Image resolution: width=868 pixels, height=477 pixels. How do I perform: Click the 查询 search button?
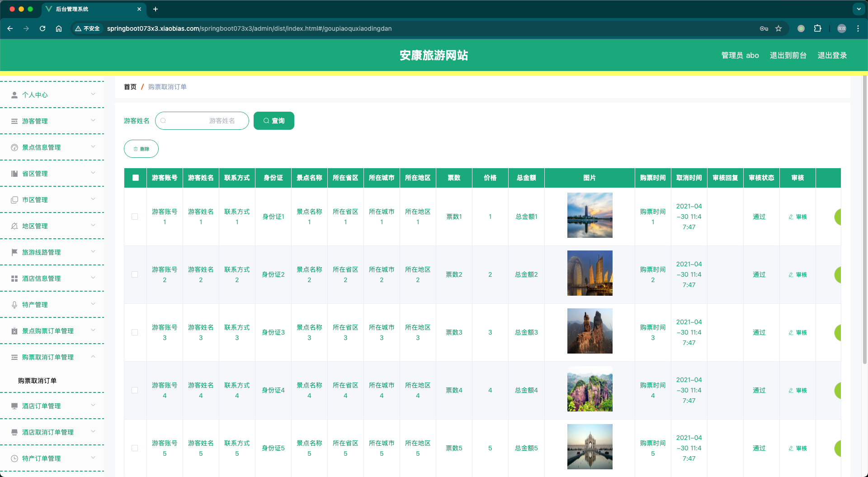click(274, 121)
